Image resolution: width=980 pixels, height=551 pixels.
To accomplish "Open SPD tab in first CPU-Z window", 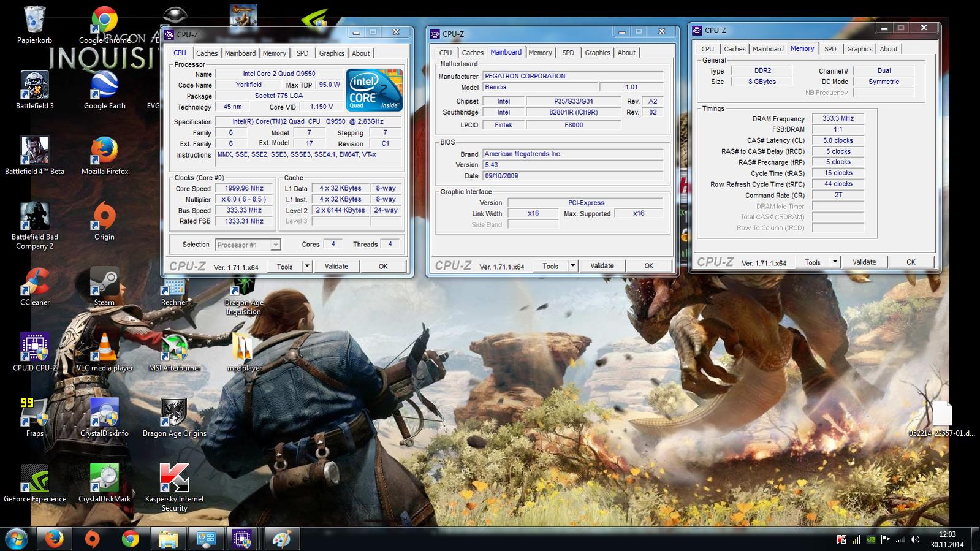I will tap(302, 53).
